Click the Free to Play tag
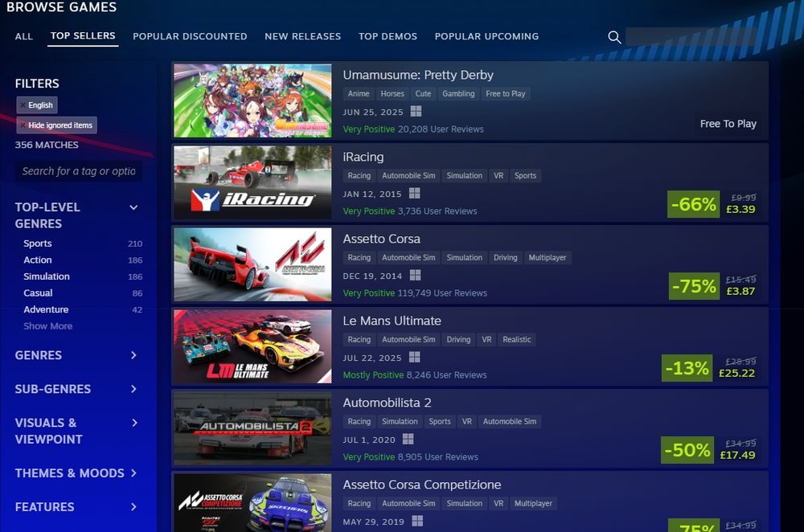Image resolution: width=804 pixels, height=532 pixels. 506,94
